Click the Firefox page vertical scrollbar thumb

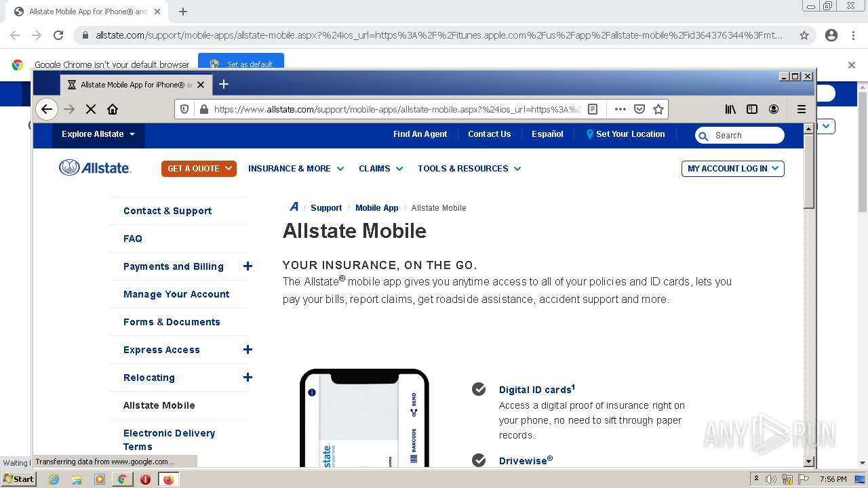point(808,172)
